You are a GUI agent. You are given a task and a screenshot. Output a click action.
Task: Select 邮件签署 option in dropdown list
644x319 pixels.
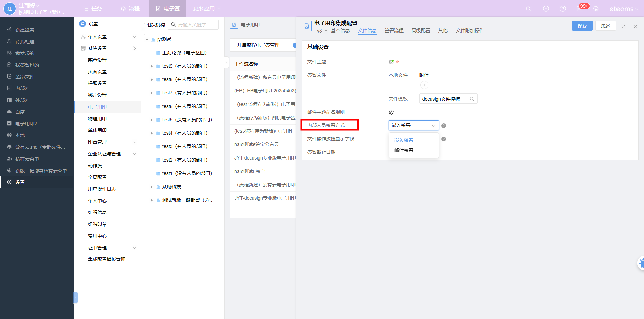[x=404, y=150]
